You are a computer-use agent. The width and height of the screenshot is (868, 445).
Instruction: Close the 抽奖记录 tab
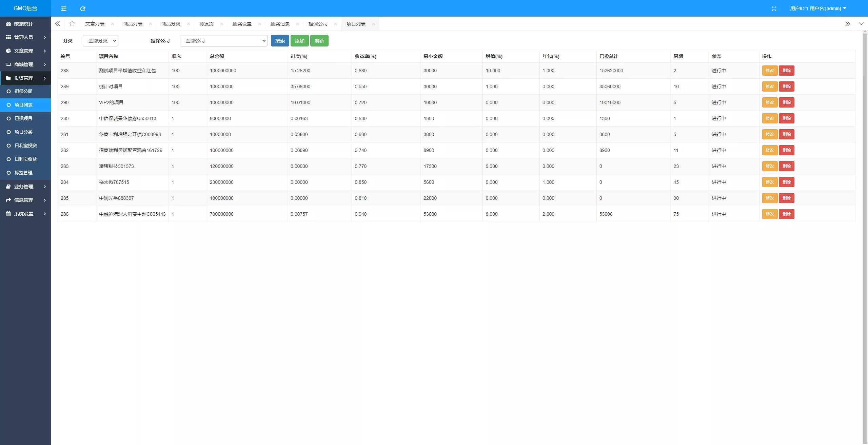(298, 24)
